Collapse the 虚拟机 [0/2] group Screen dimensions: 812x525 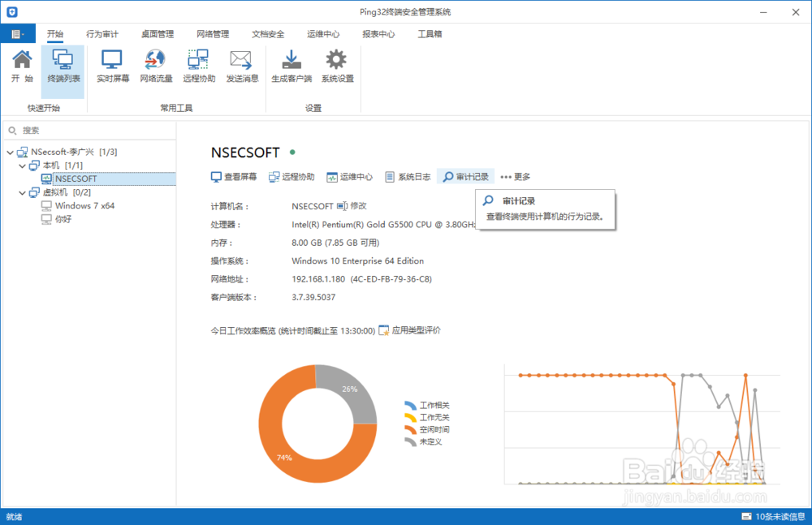(x=22, y=192)
